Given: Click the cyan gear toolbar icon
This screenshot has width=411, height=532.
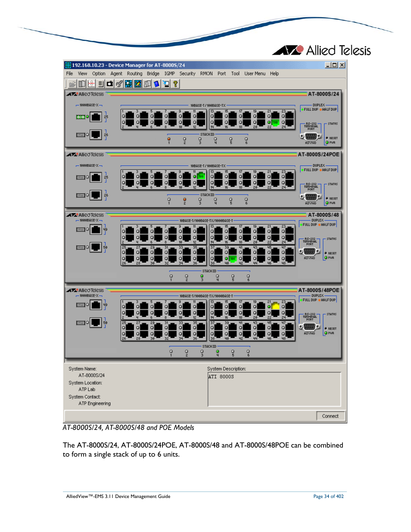Looking at the screenshot, I should click(x=128, y=84).
